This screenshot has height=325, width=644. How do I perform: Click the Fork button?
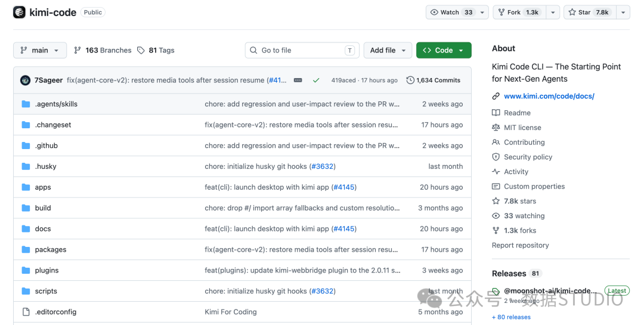(x=519, y=13)
